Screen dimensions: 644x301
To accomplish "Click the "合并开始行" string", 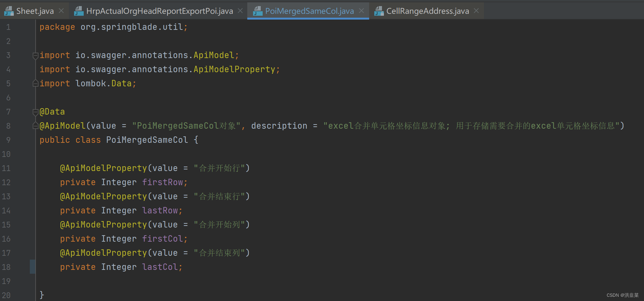I will [219, 168].
